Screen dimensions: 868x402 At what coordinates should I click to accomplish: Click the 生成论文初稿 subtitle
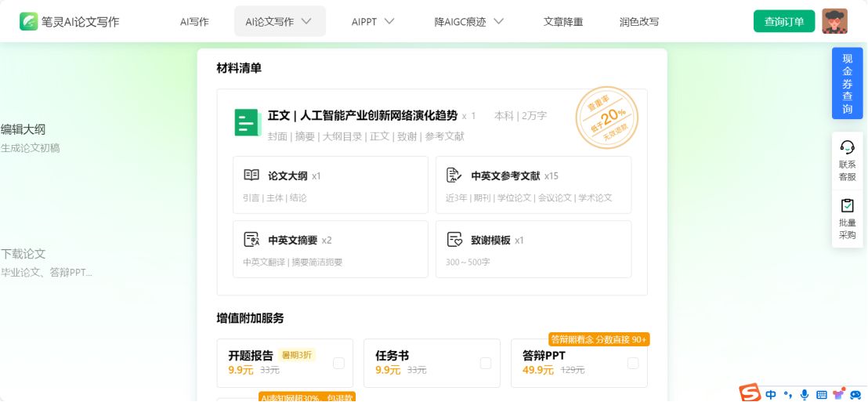(30, 148)
